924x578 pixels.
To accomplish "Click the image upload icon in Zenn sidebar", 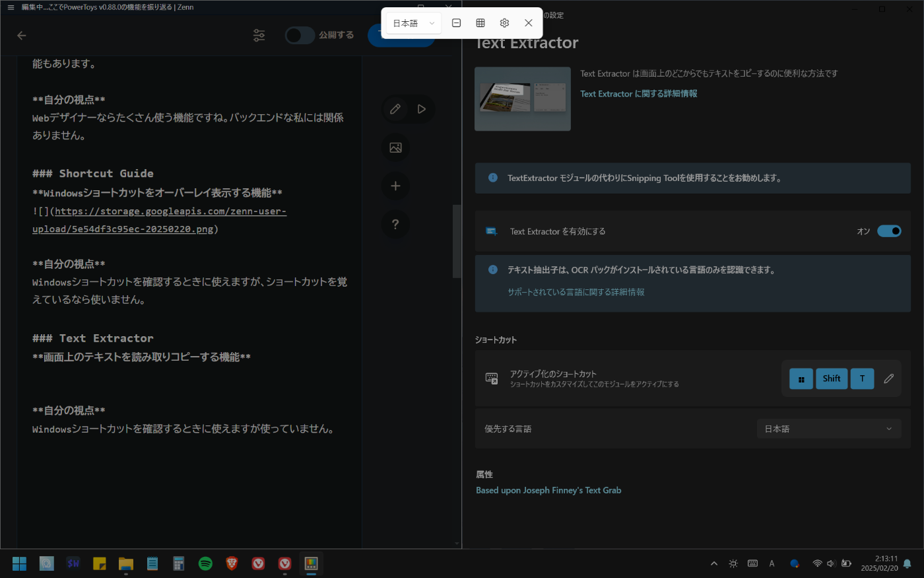I will [x=395, y=147].
